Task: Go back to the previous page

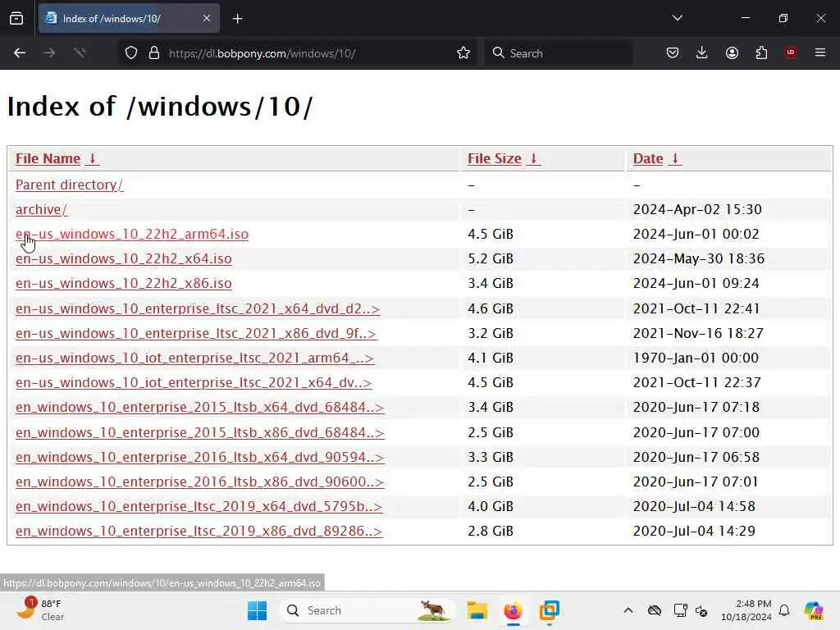Action: [20, 53]
